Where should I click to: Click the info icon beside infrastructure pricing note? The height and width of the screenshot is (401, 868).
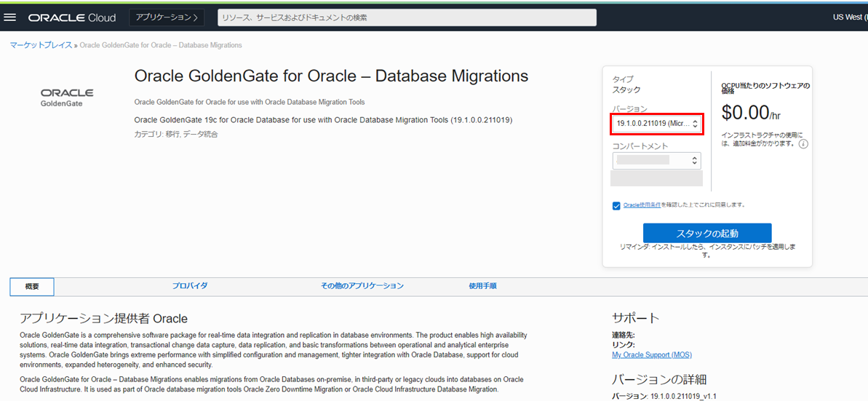[x=803, y=144]
